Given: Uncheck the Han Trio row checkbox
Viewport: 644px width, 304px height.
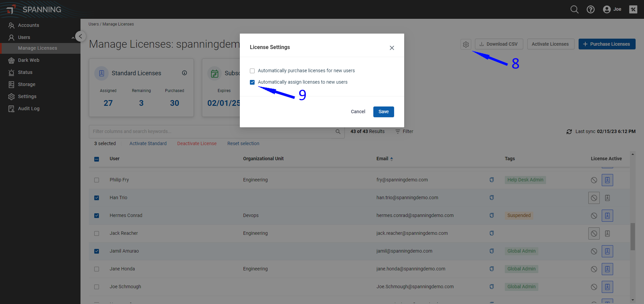Looking at the screenshot, I should click(x=97, y=198).
